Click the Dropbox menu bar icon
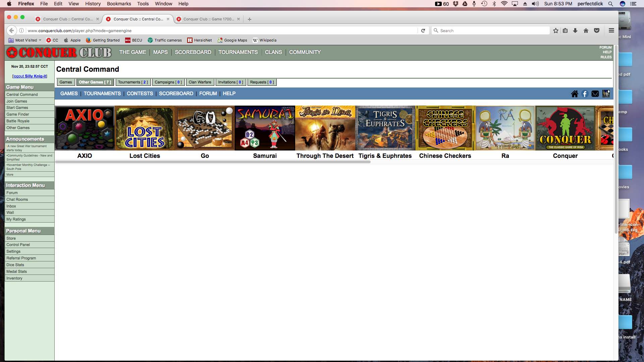The width and height of the screenshot is (644, 362). [455, 4]
